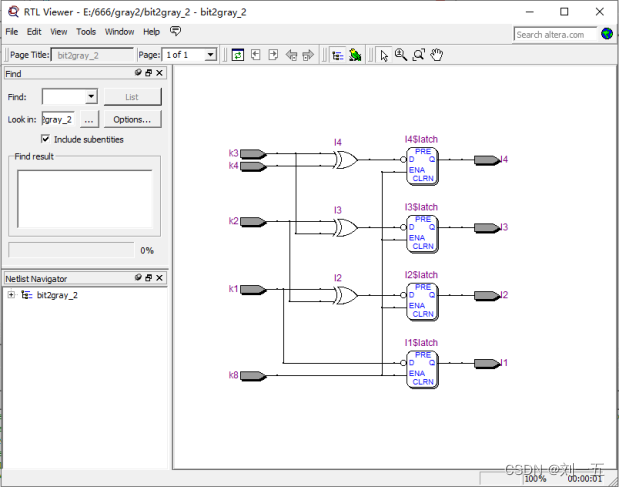620x487 pixels.
Task: Activate the hand pan tool
Action: click(x=437, y=55)
